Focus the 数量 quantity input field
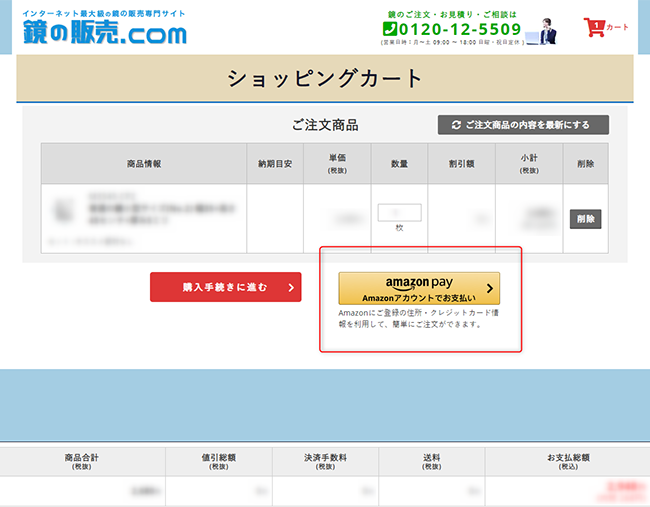650x507 pixels. 399,213
